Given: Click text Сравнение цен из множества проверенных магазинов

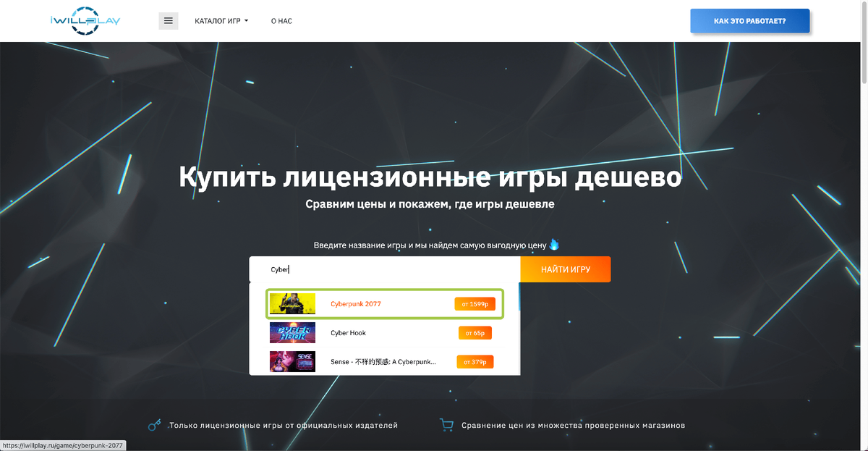Looking at the screenshot, I should point(573,426).
